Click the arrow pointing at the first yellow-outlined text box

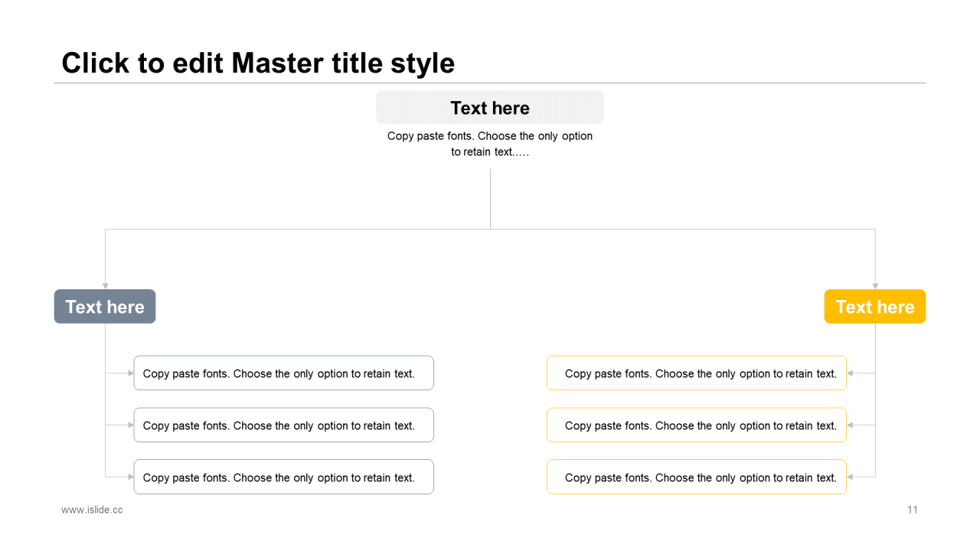pos(850,373)
